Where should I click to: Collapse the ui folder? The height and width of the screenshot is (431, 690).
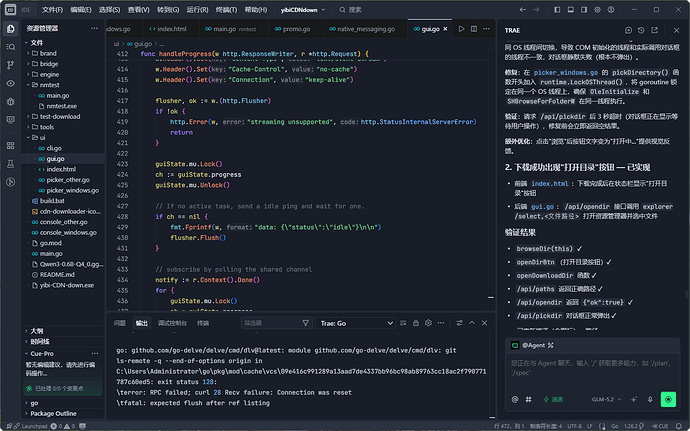[x=63, y=138]
